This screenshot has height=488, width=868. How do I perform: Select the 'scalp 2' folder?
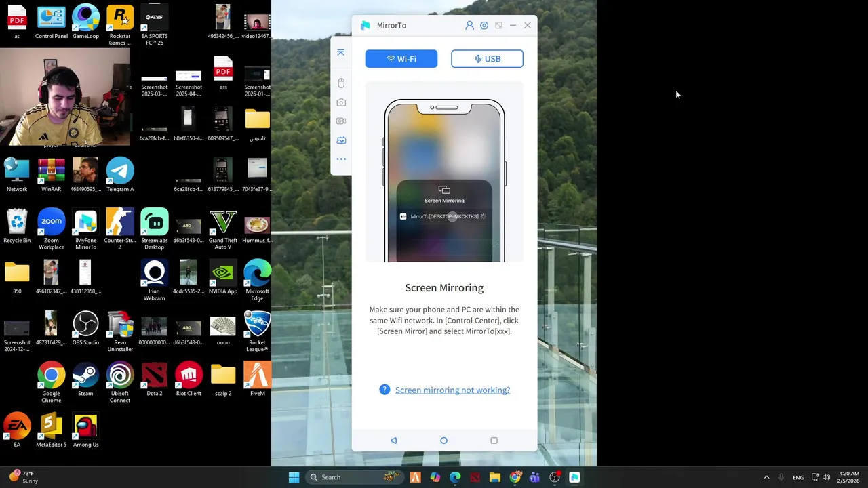223,380
